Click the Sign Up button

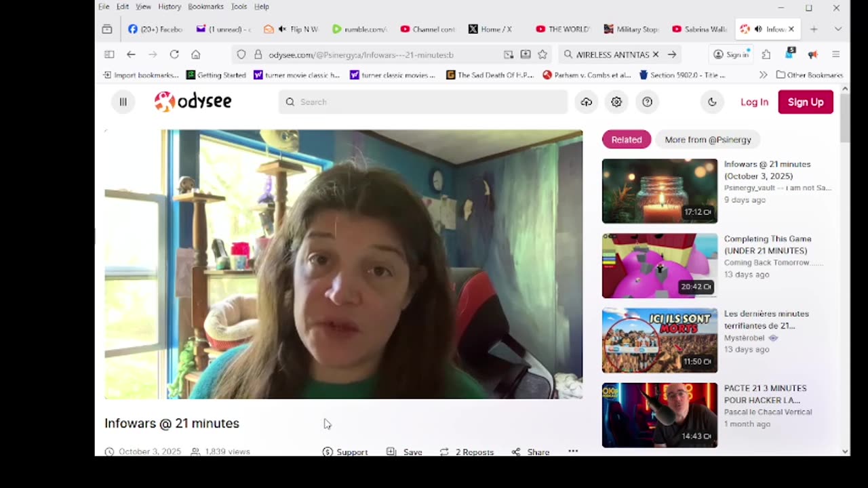[806, 102]
